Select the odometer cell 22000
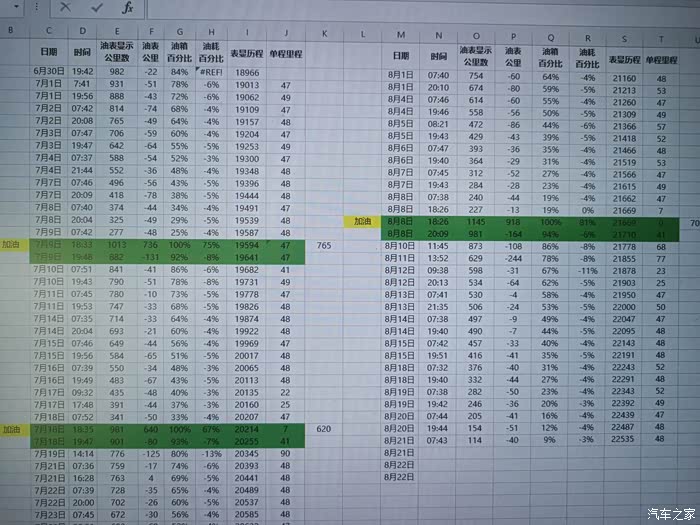 click(624, 307)
